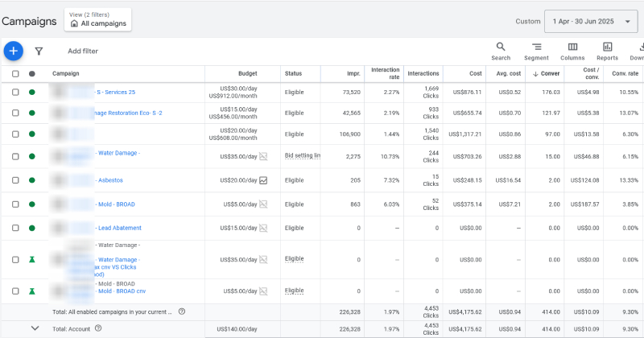Open the All campaigns view selector
Viewport: 644px width, 338px height.
click(x=97, y=19)
